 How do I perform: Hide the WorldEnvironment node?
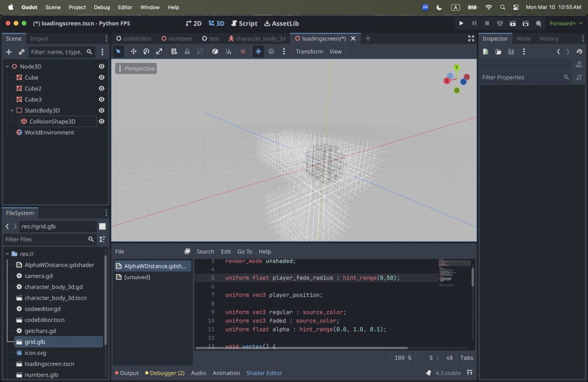tap(101, 132)
